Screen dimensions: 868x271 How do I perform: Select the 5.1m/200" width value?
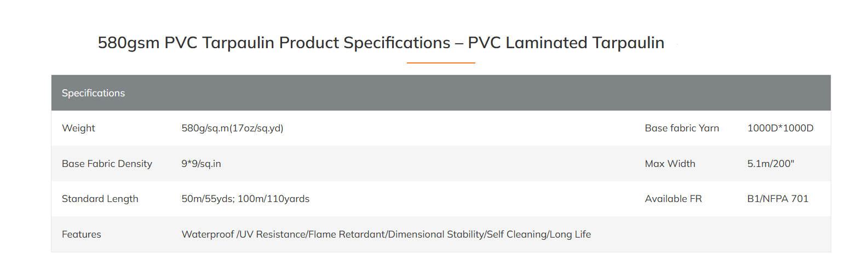(771, 164)
